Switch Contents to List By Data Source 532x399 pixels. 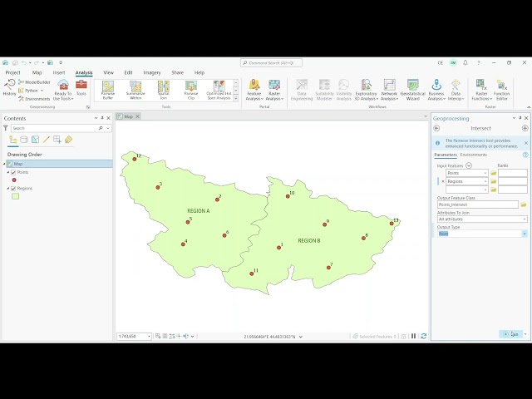tap(24, 140)
